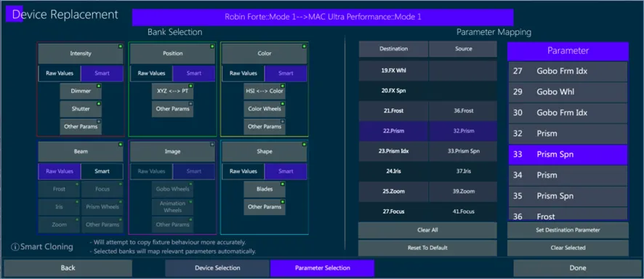Select the Position bank button
The width and height of the screenshot is (644, 279).
[172, 53]
